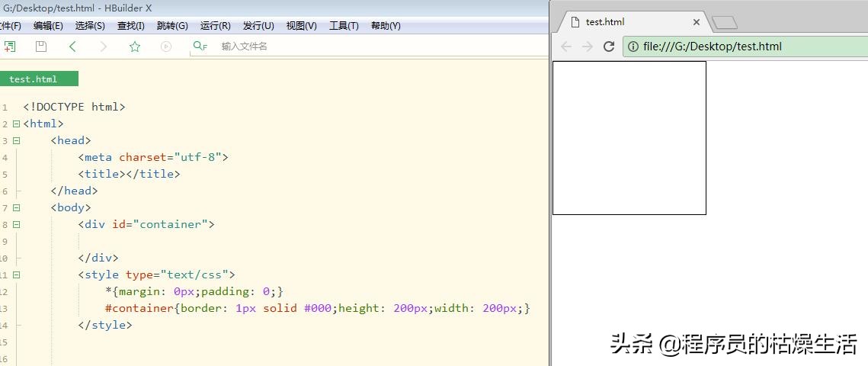
Task: Open the 视图(V) menu
Action: point(301,26)
